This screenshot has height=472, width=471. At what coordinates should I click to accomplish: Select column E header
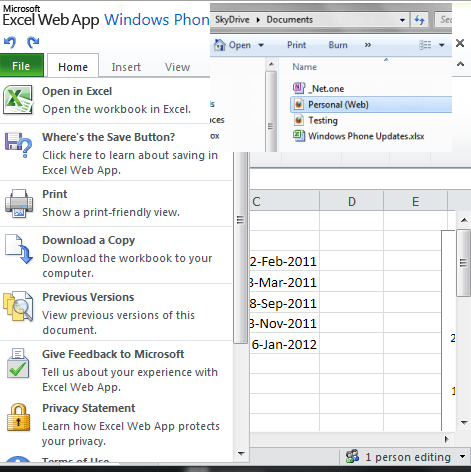(x=415, y=201)
